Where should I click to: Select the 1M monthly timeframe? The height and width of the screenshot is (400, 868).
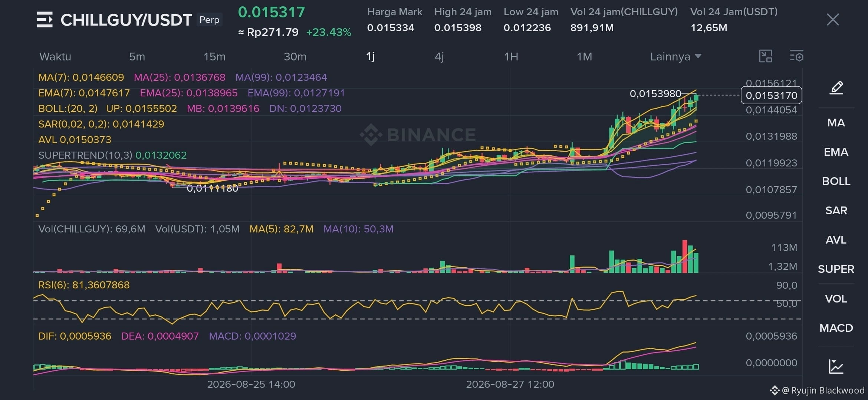[x=584, y=57]
